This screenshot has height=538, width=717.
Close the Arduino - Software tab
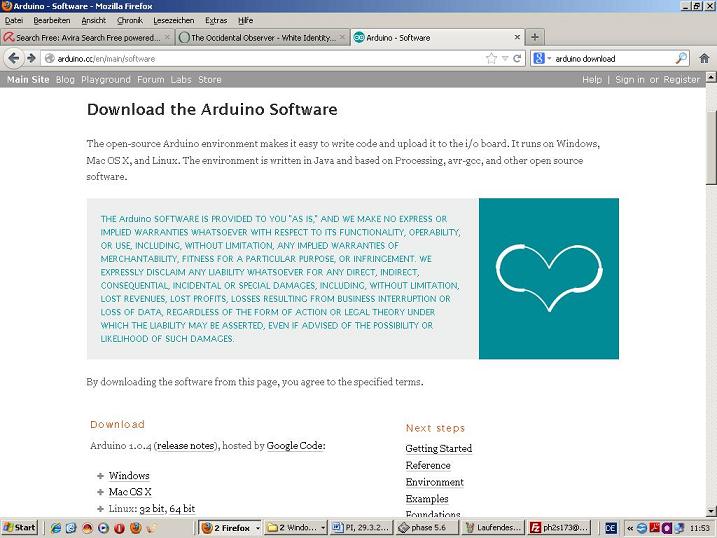(517, 37)
